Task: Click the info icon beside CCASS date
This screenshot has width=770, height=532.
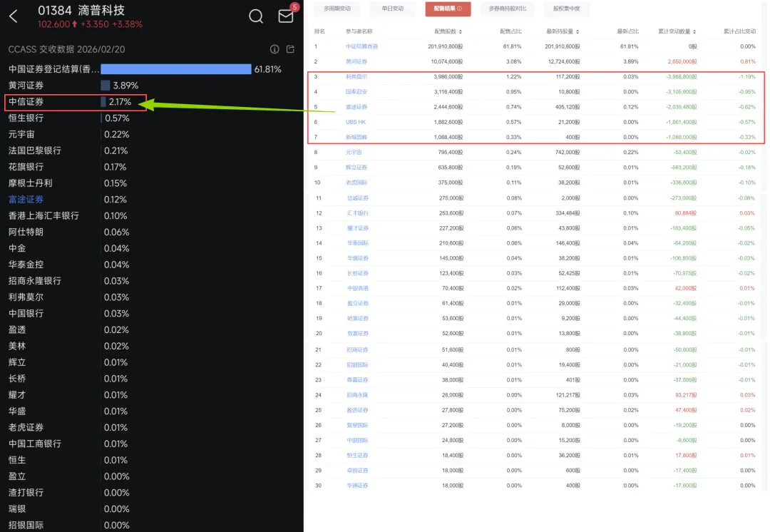Action: 274,49
